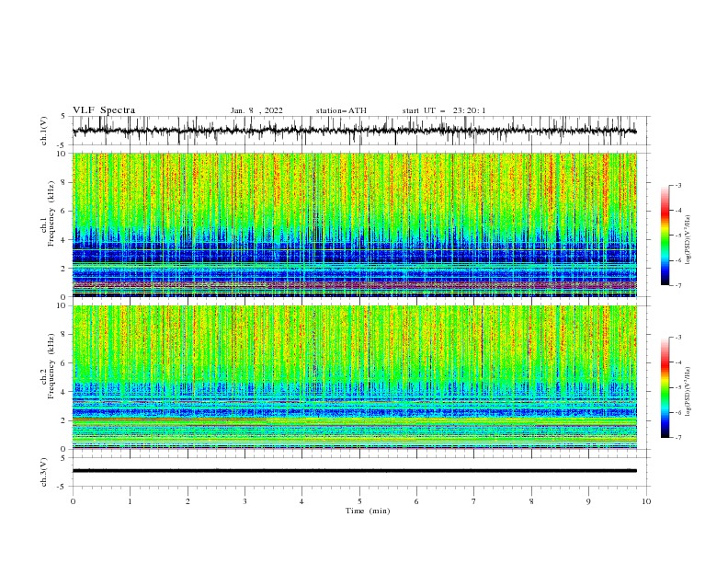Click inside the ch.1 spectrogram panel
Viewport: 728px width, 563px height.
[x=354, y=224]
